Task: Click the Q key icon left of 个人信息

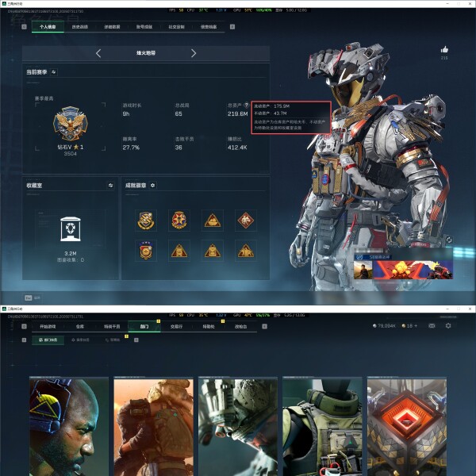Action: click(x=25, y=27)
